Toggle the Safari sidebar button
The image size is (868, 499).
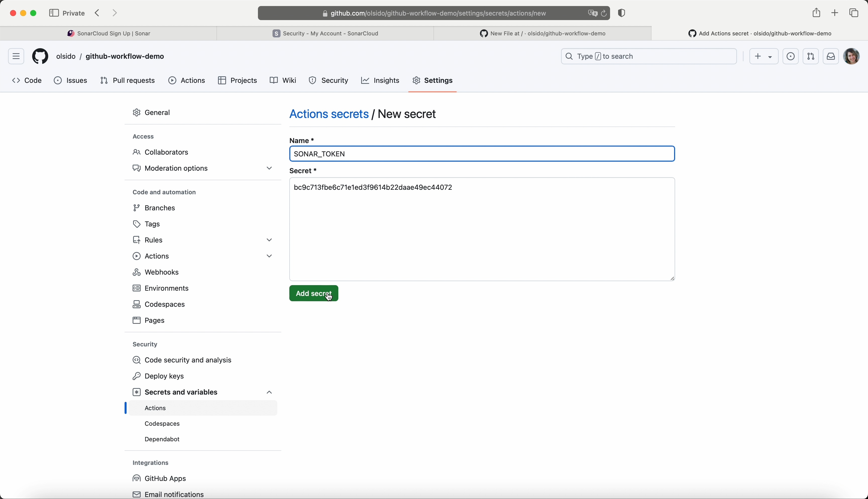click(54, 13)
